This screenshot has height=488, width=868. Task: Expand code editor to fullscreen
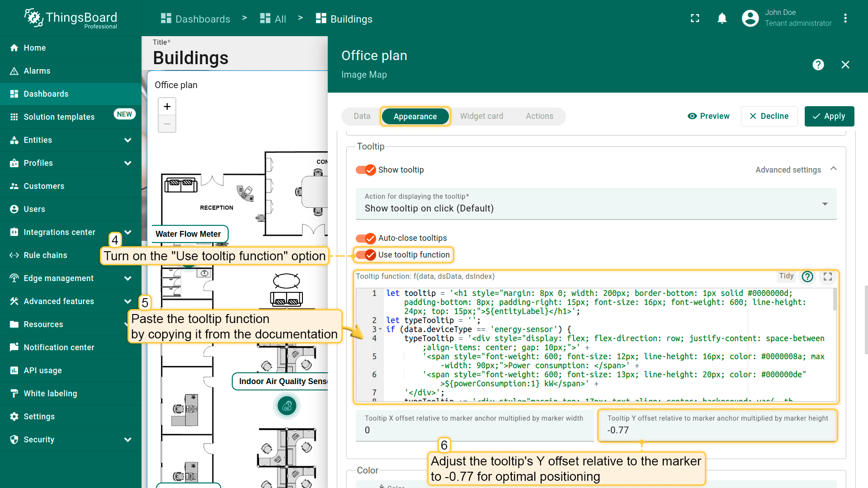tap(828, 277)
